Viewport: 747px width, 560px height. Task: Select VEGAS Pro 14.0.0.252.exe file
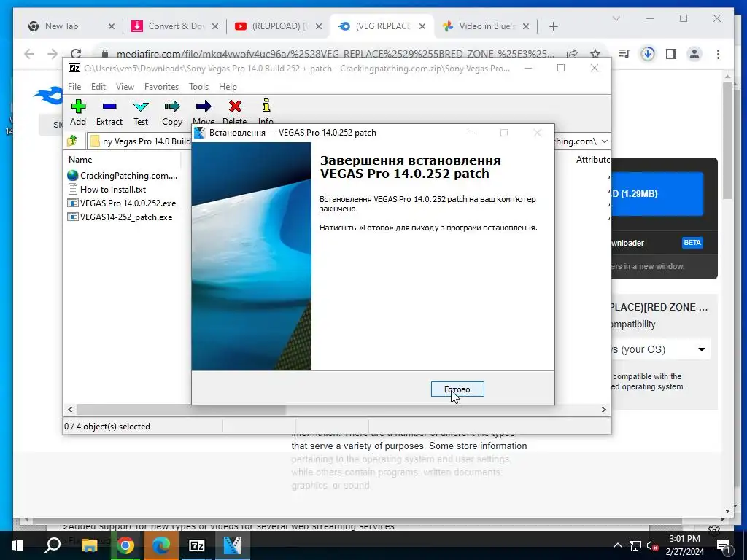[x=122, y=203]
